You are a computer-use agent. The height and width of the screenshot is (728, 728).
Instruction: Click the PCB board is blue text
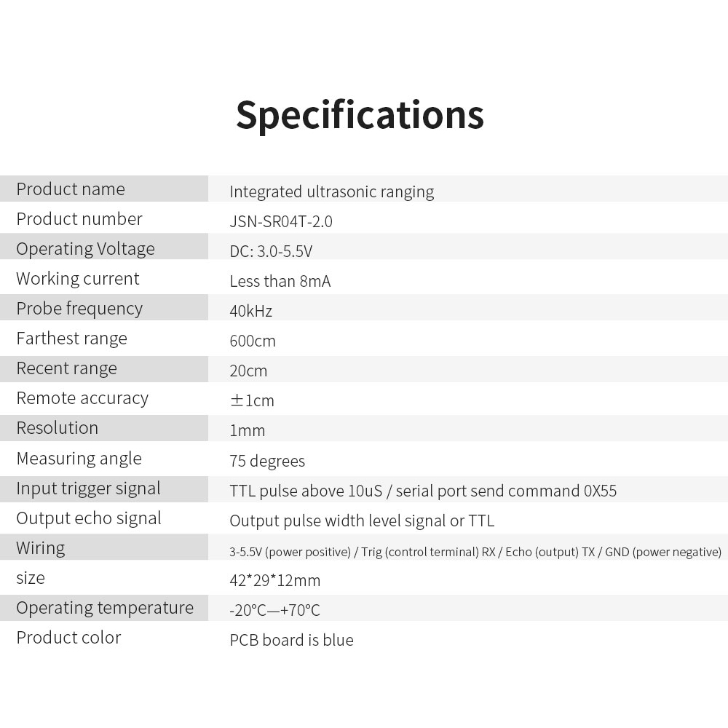point(291,640)
